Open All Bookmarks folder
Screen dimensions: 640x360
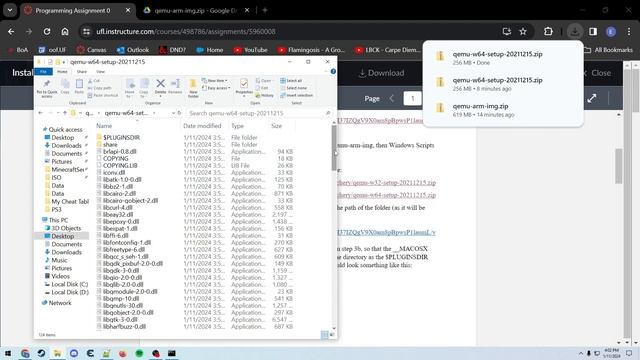click(608, 50)
